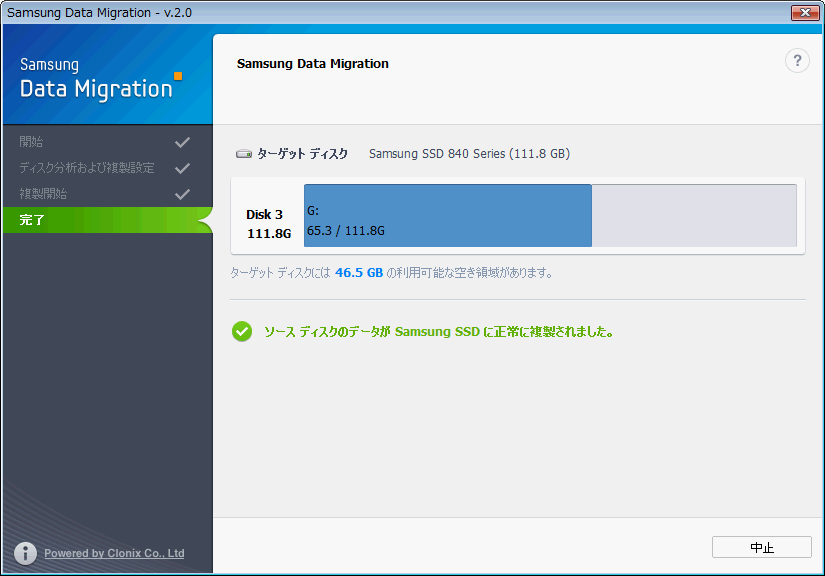Open help with the question mark icon
This screenshot has height=576, width=825.
pyautogui.click(x=797, y=61)
